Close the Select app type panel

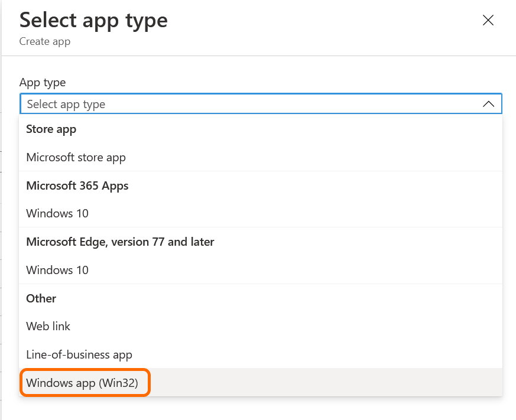(x=488, y=21)
